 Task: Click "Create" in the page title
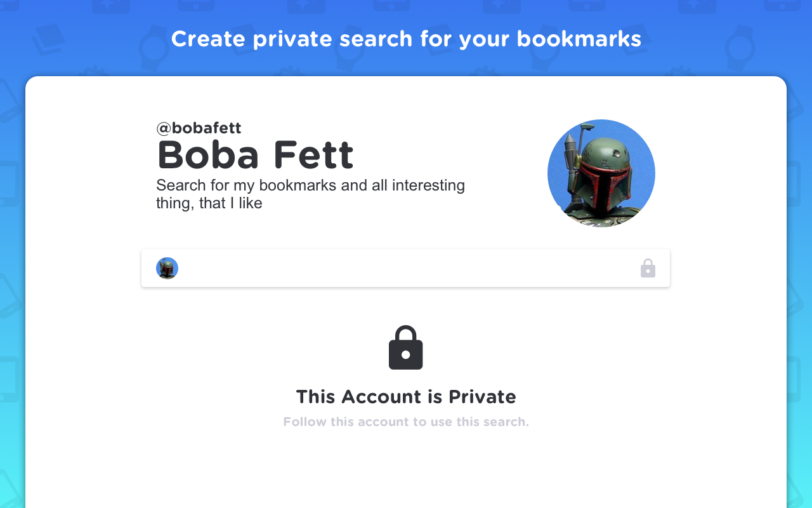(208, 39)
